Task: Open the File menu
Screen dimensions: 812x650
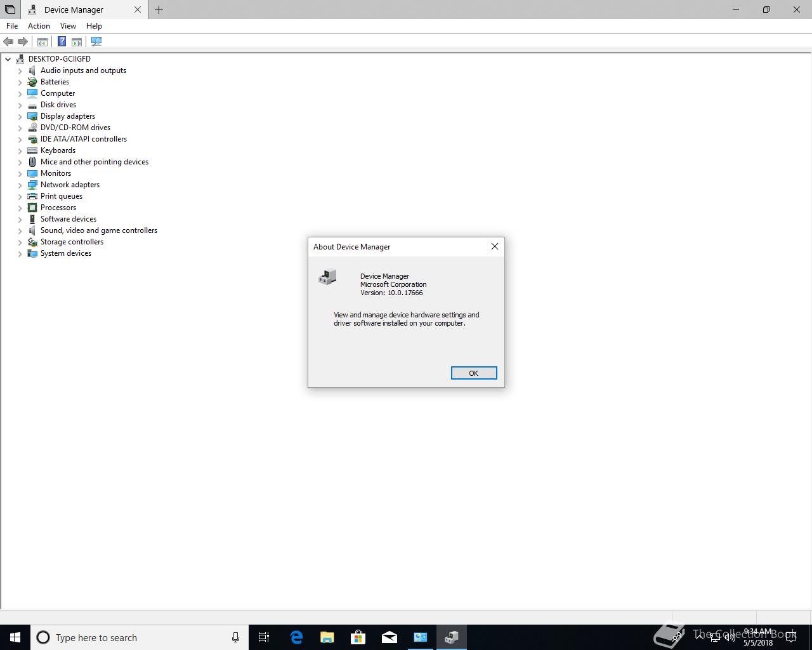Action: click(12, 26)
